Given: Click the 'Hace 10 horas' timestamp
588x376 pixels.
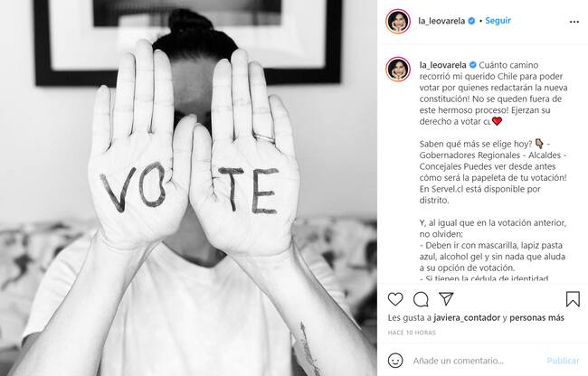Looking at the screenshot, I should pos(412,333).
